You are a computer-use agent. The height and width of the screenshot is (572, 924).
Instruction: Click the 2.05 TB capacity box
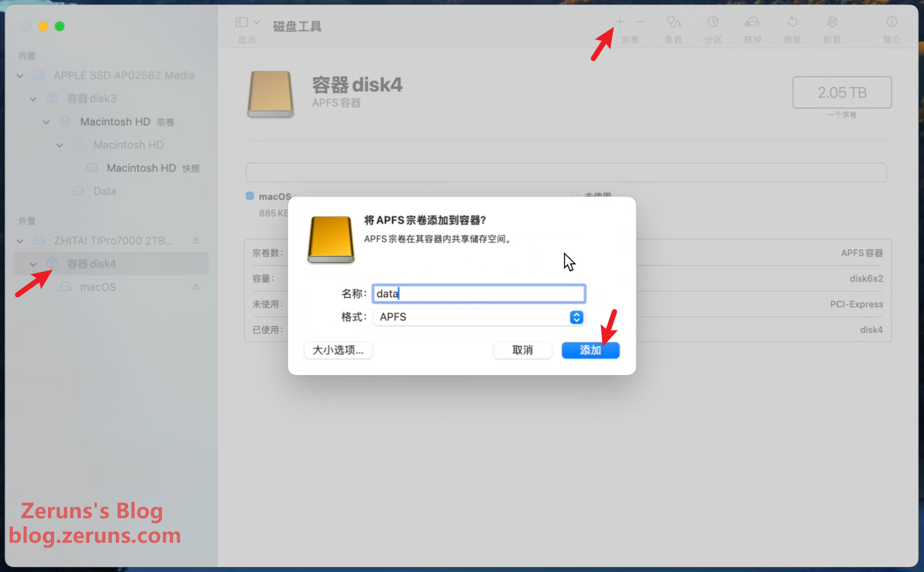click(x=842, y=92)
